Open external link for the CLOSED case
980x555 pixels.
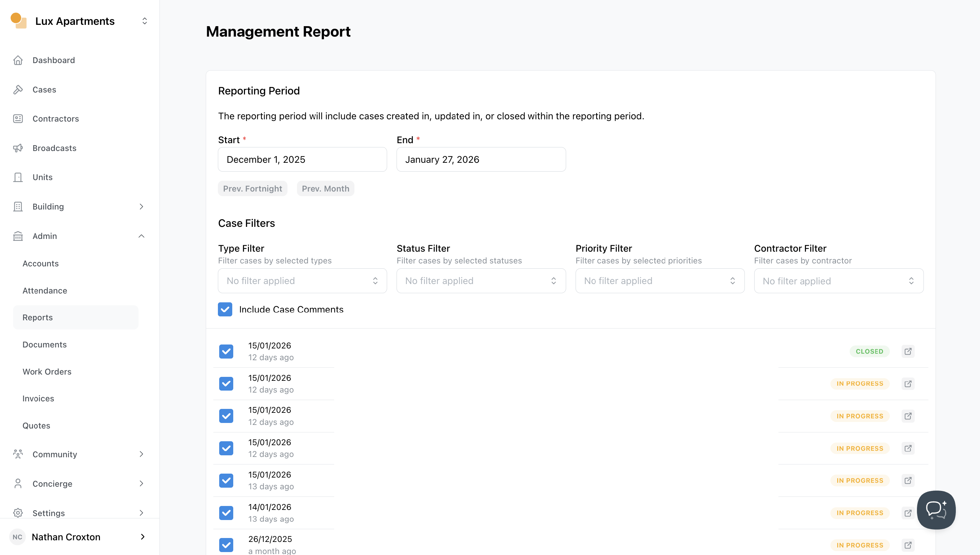click(x=908, y=351)
